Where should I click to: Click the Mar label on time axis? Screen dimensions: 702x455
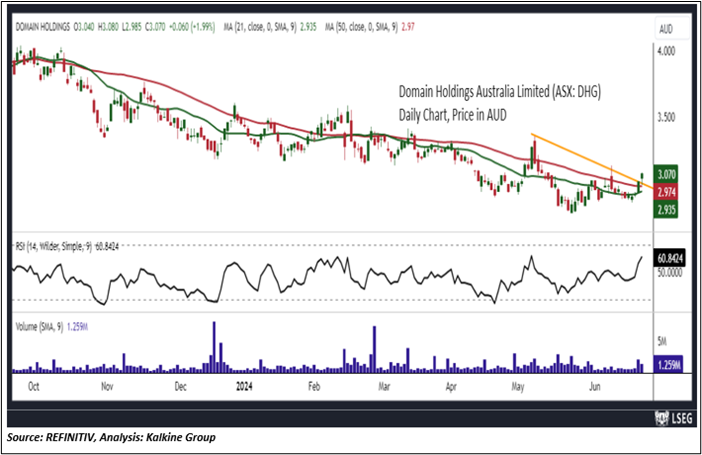(x=384, y=386)
